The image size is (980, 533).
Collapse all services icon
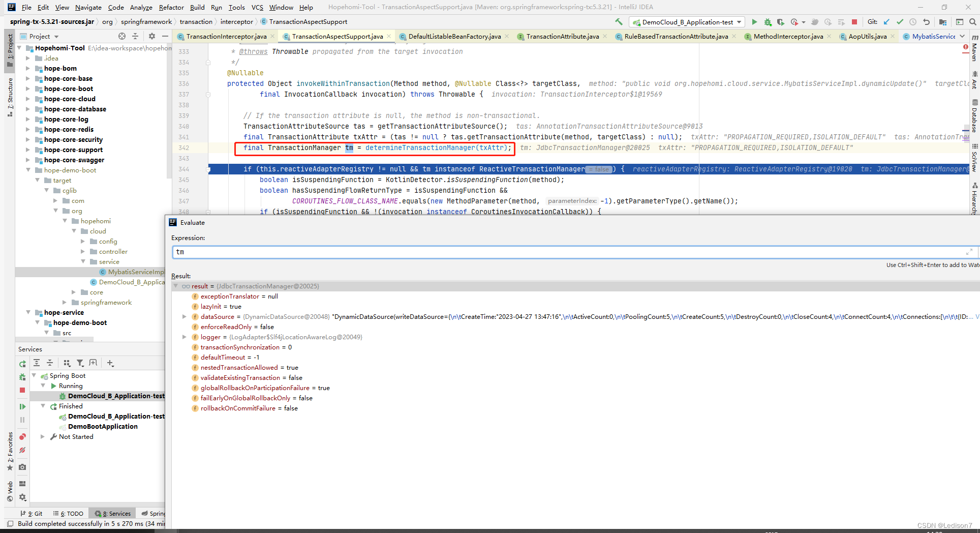tap(50, 363)
